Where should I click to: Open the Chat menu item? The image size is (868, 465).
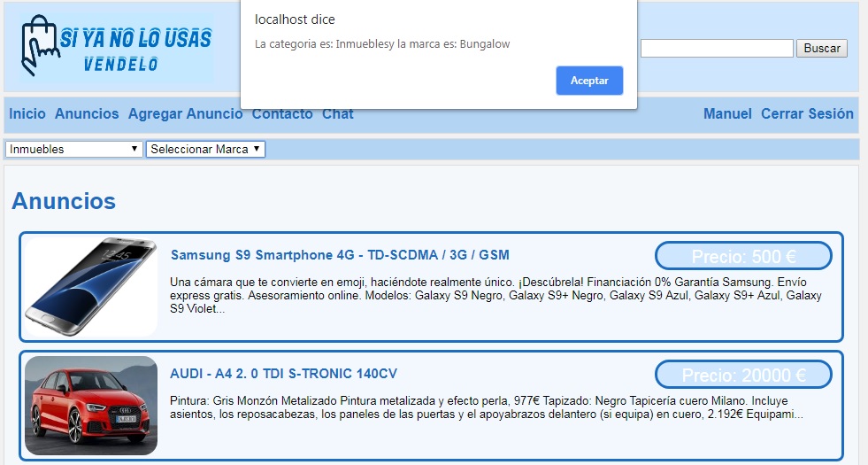pyautogui.click(x=338, y=114)
